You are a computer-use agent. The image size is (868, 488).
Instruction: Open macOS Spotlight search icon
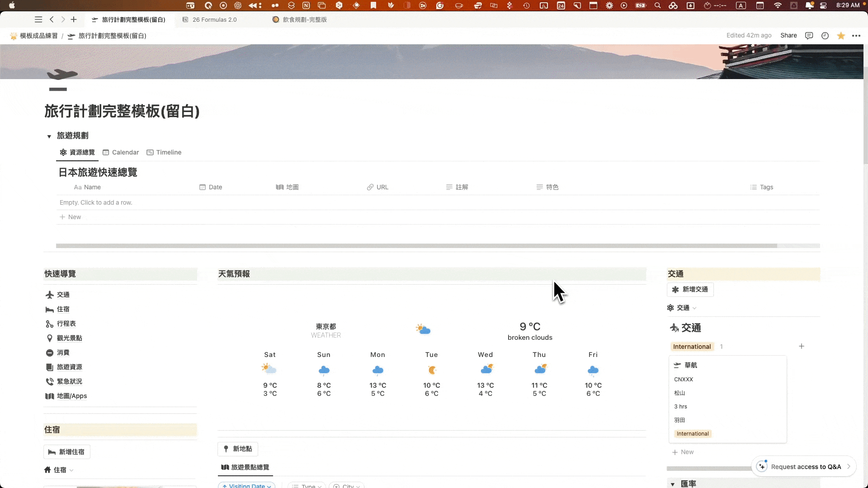(658, 5)
